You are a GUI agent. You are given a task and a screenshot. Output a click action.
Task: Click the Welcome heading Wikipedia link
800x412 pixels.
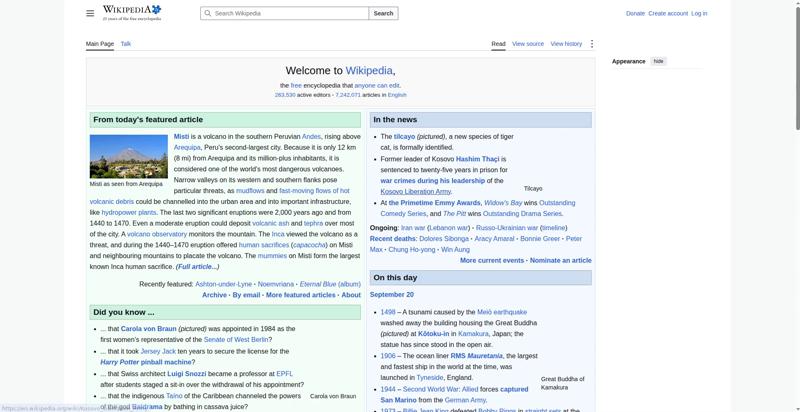point(369,71)
